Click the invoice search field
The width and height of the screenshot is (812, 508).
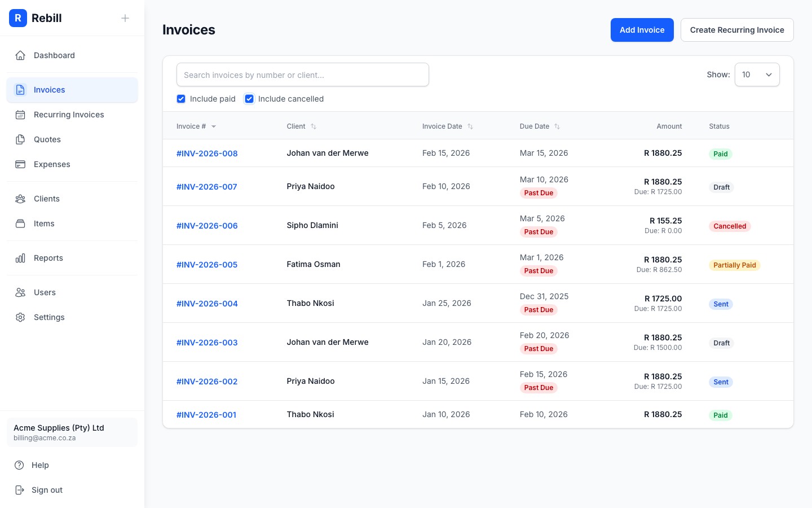click(303, 74)
